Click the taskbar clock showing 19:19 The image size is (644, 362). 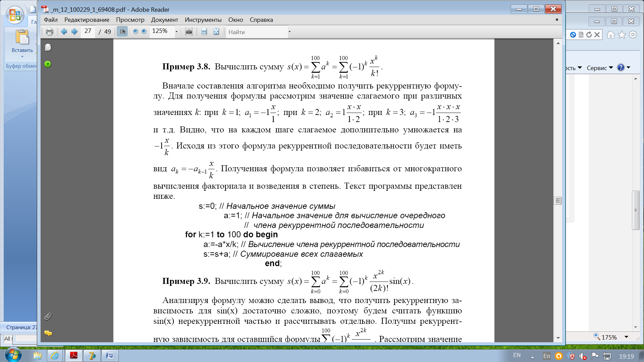tap(626, 357)
